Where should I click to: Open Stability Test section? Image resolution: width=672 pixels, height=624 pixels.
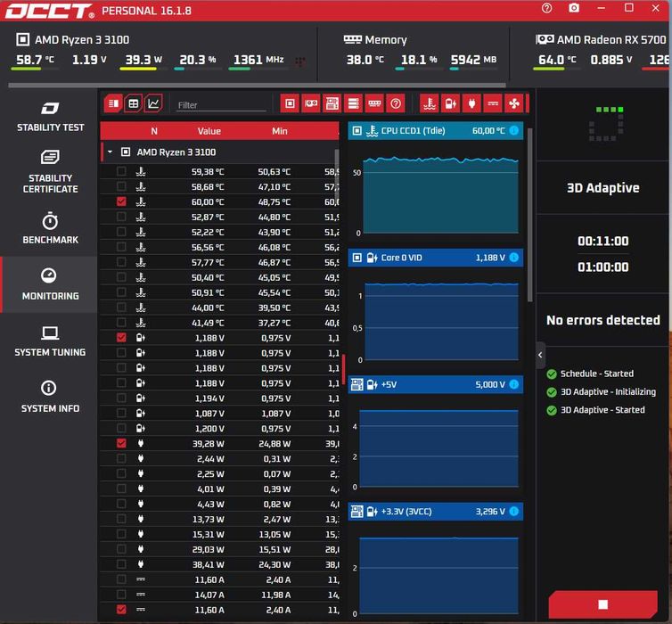tap(50, 117)
